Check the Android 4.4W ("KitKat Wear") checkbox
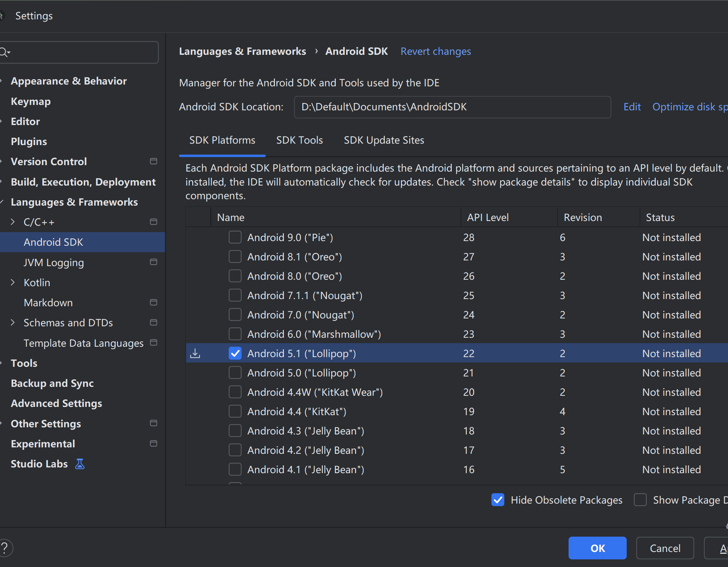The height and width of the screenshot is (567, 728). tap(235, 392)
